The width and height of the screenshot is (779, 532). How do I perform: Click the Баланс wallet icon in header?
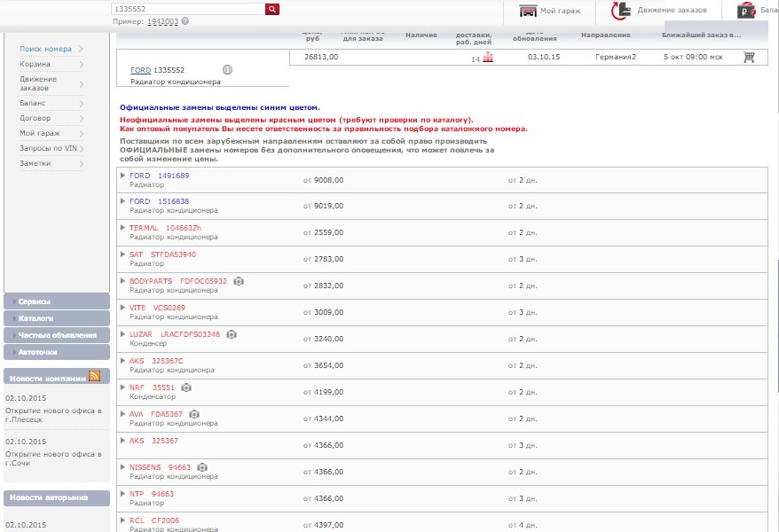point(746,11)
